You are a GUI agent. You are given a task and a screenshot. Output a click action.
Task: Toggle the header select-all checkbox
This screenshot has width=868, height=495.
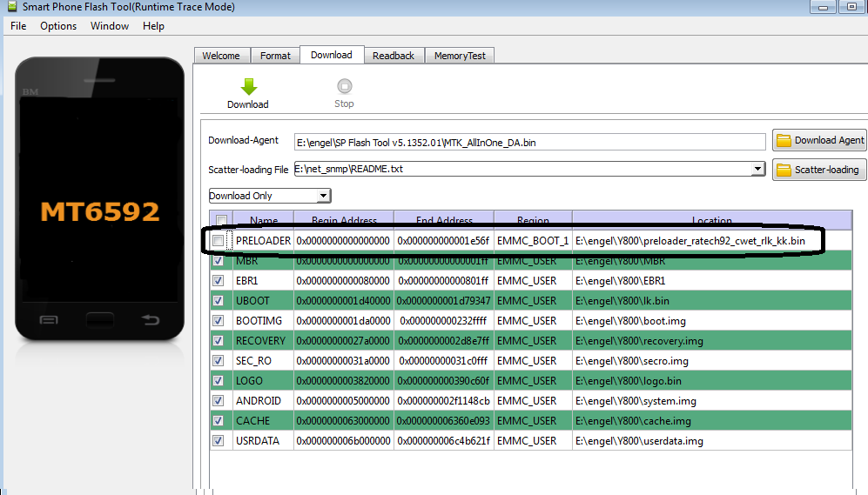tap(221, 220)
